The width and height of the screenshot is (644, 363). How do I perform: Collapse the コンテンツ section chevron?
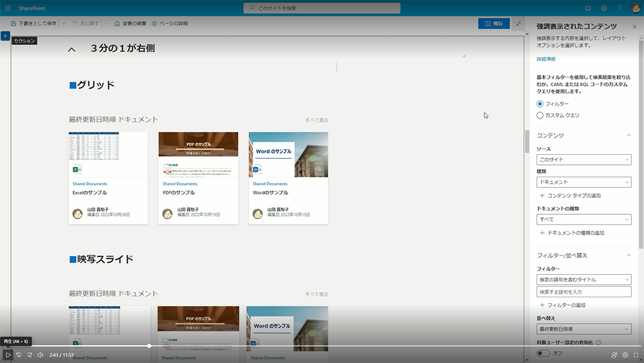pos(629,135)
